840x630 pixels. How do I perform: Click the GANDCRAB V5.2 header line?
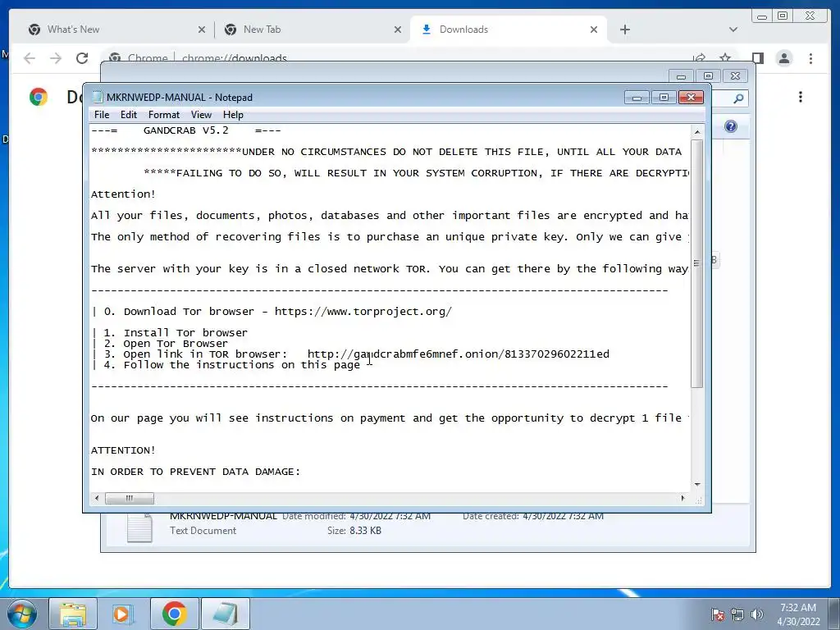click(186, 130)
